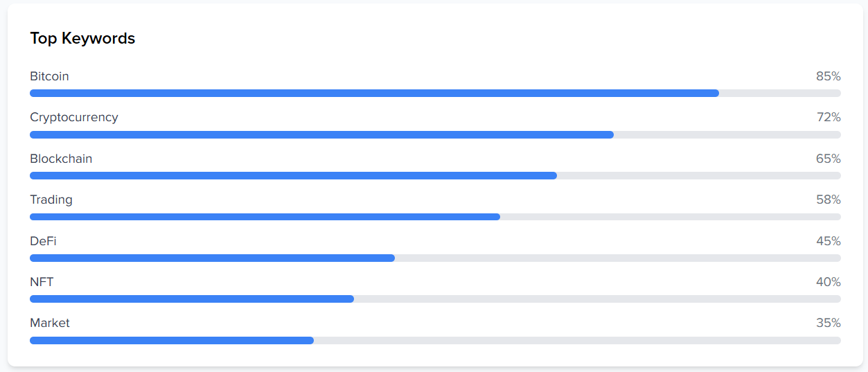Click the Market progress bar

(435, 340)
